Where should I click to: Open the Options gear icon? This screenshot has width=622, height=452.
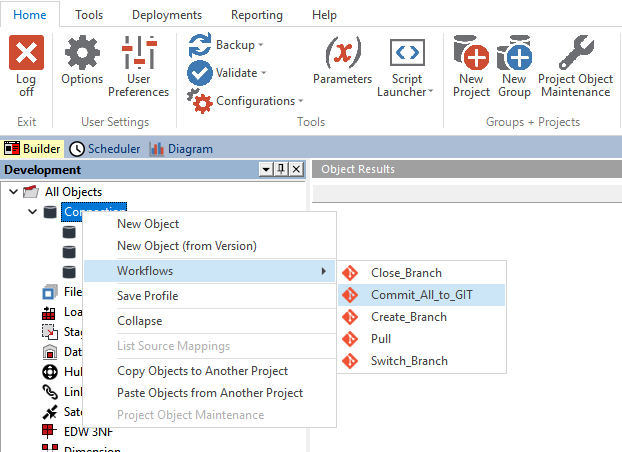[x=82, y=54]
